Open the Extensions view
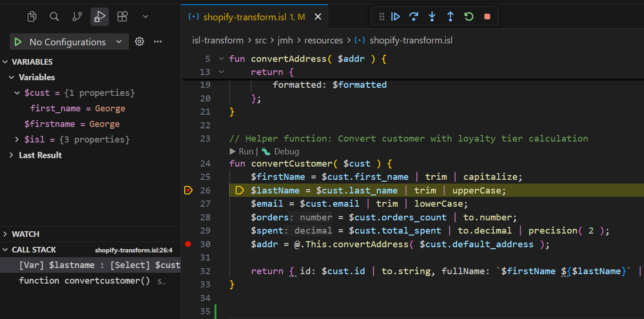 (122, 16)
